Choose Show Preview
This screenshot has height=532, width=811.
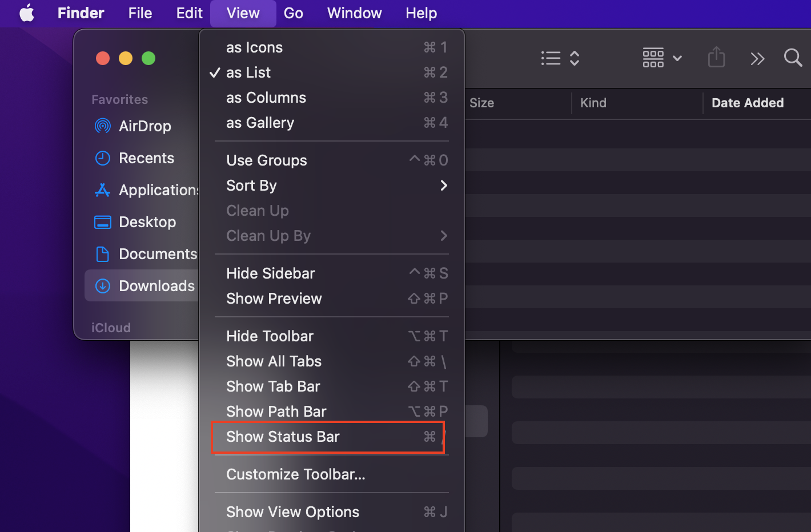coord(331,299)
